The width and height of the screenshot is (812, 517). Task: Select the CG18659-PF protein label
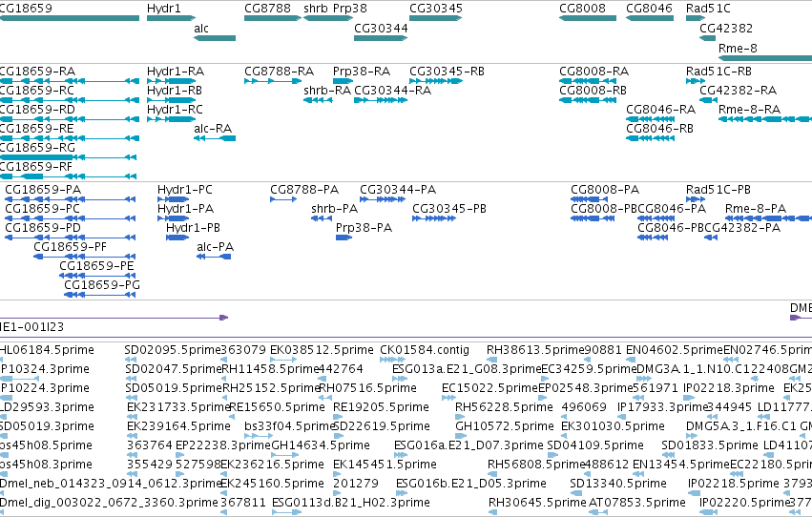tap(70, 247)
